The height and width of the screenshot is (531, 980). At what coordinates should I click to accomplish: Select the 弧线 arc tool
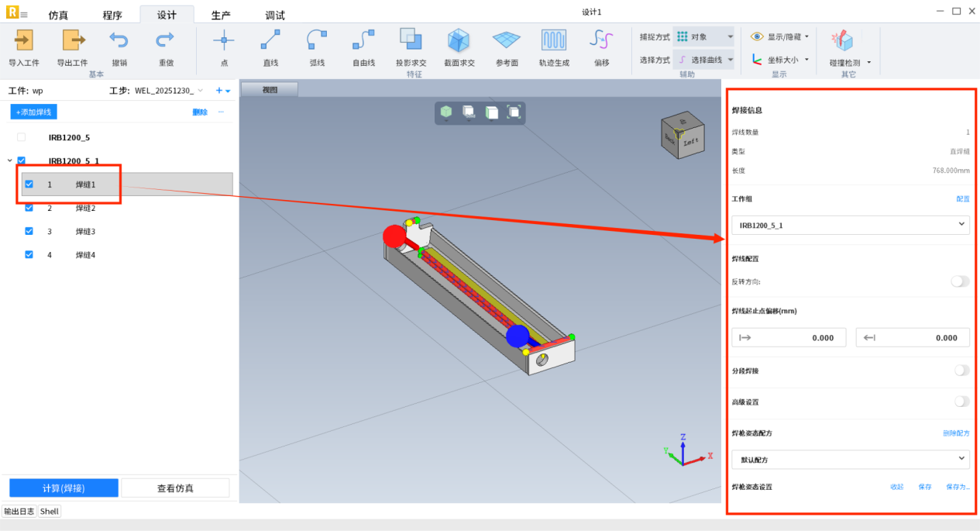(x=317, y=40)
